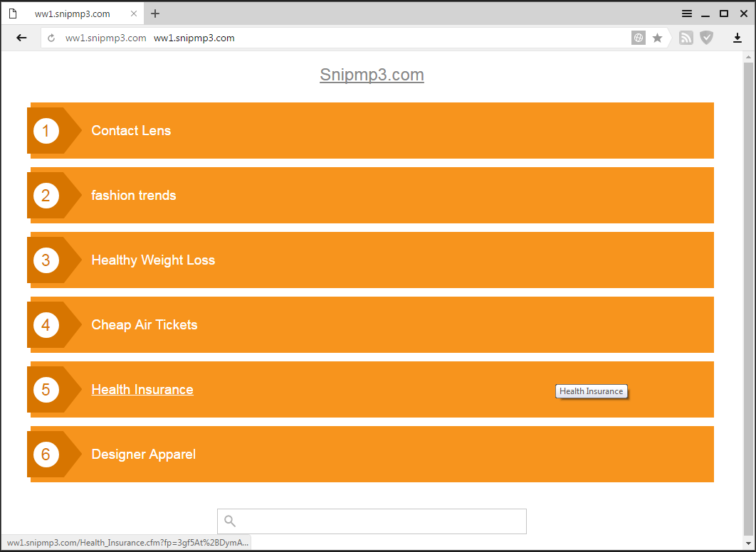Open downloads via the arrow icon

coord(737,38)
